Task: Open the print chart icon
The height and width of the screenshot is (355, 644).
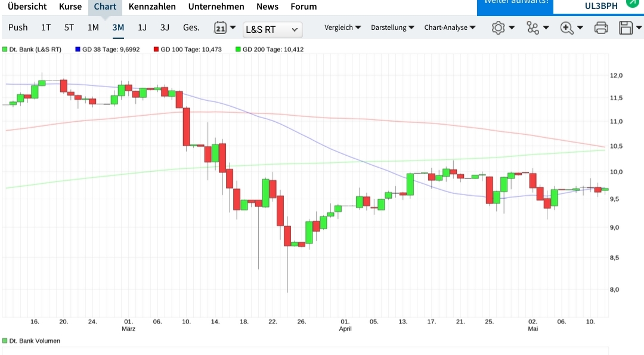Action: click(x=600, y=27)
